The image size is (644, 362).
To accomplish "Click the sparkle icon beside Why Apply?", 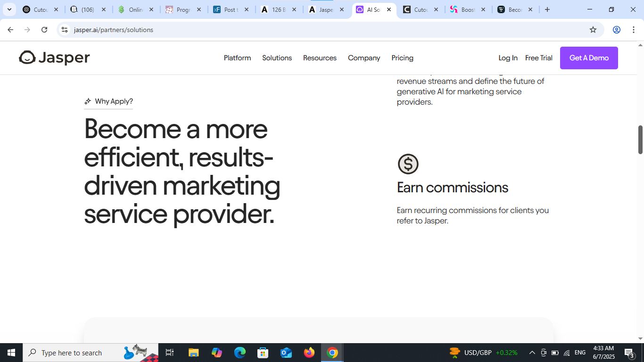I will (88, 101).
